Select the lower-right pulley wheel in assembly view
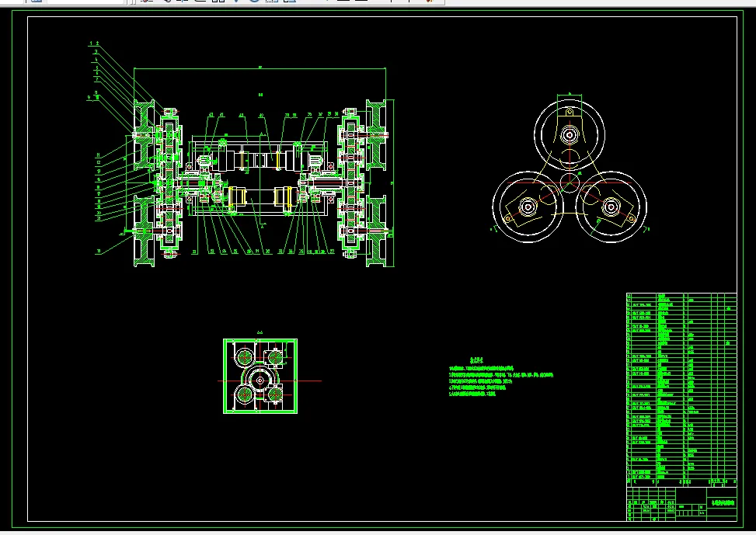The height and width of the screenshot is (535, 756). click(375, 231)
